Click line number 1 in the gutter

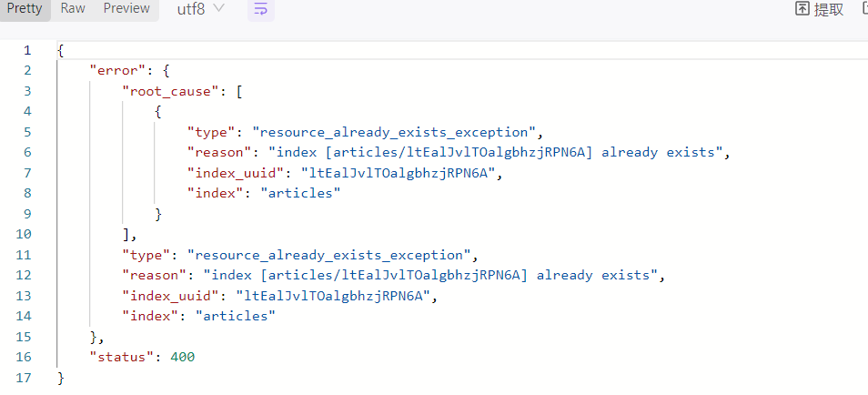pos(27,50)
